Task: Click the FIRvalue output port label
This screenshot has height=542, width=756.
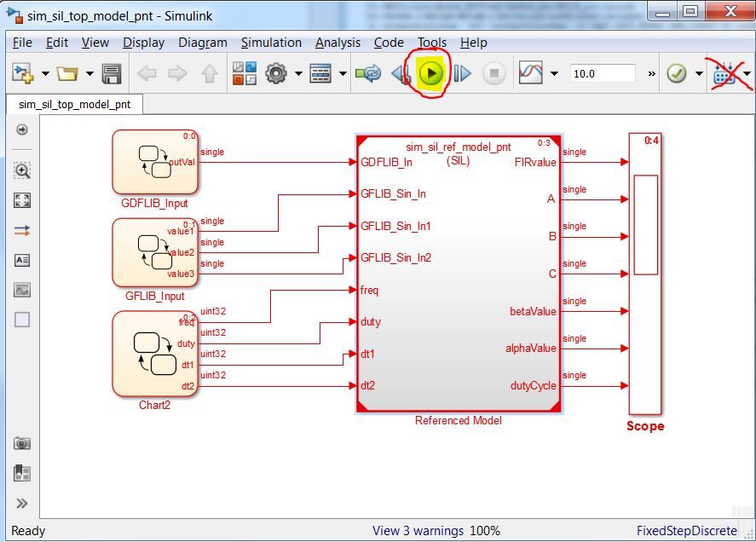Action: [x=535, y=162]
